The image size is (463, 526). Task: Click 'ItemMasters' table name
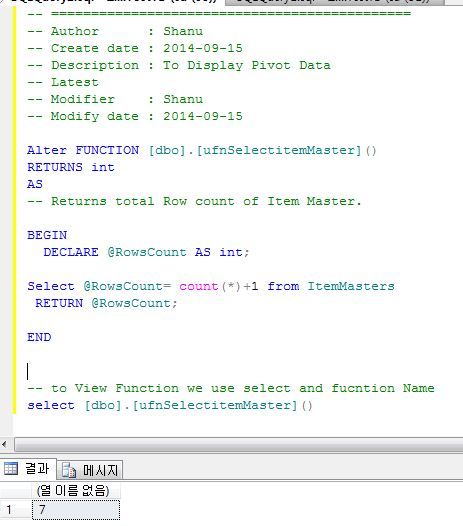[x=351, y=286]
